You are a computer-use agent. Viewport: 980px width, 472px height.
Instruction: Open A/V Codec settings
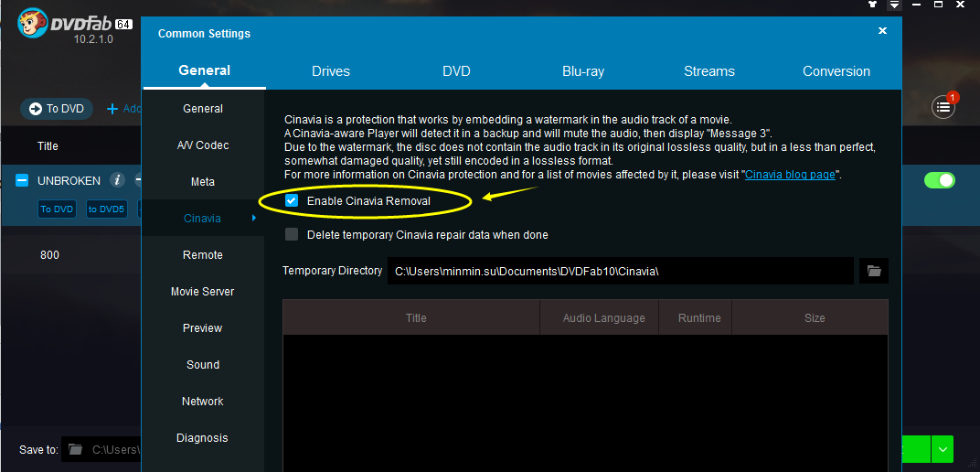[203, 145]
